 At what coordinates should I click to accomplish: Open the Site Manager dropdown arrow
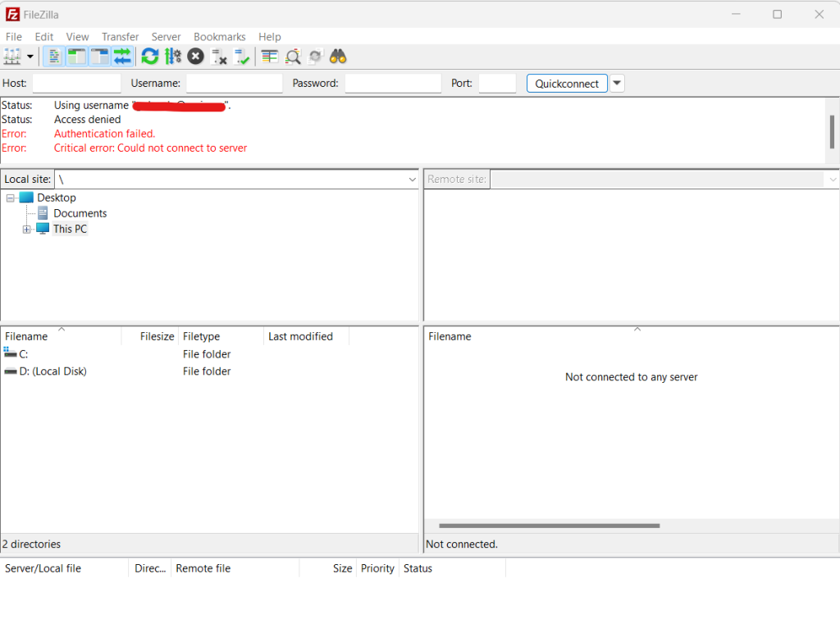tap(30, 56)
